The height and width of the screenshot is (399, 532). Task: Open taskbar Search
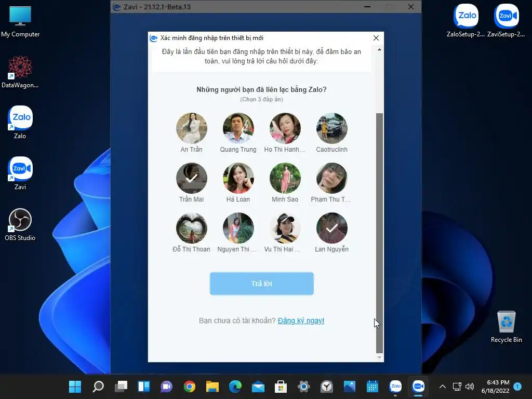pyautogui.click(x=98, y=387)
